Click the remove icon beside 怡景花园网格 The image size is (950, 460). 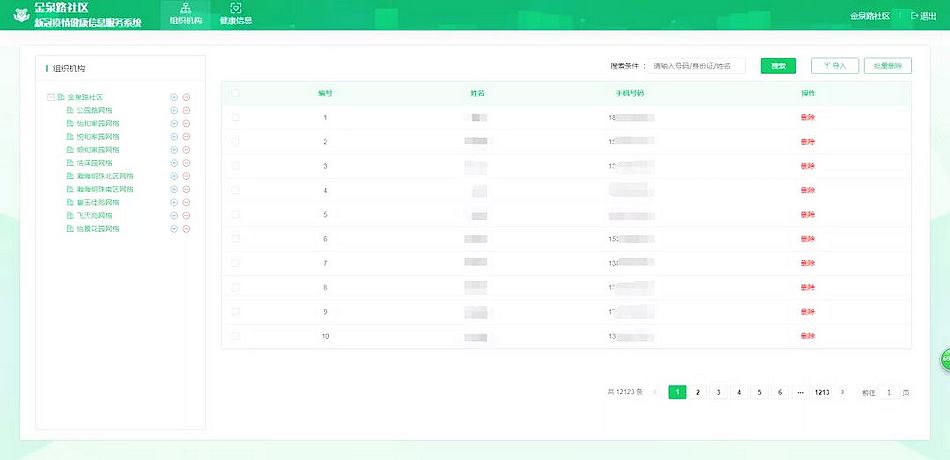(187, 229)
